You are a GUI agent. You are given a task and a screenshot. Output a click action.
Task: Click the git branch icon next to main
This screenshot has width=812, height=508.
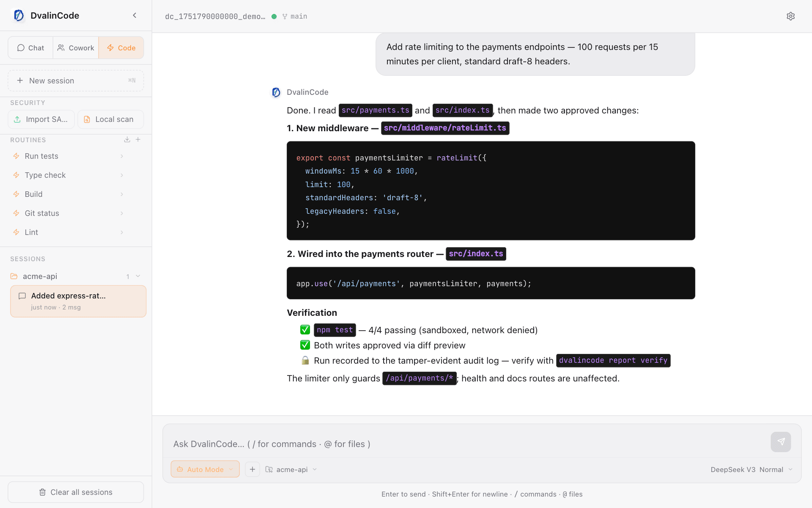coord(285,17)
